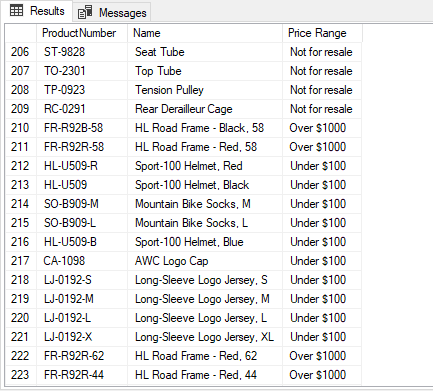Click Not for resale in row 206
This screenshot has width=433, height=391.
(322, 52)
